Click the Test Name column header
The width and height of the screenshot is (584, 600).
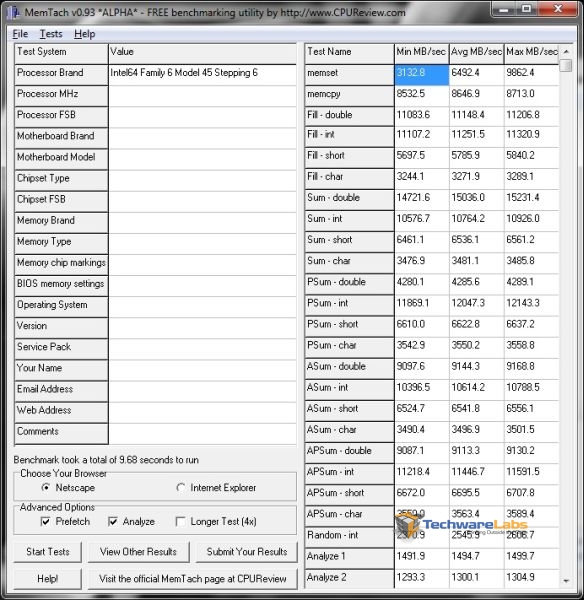[349, 54]
